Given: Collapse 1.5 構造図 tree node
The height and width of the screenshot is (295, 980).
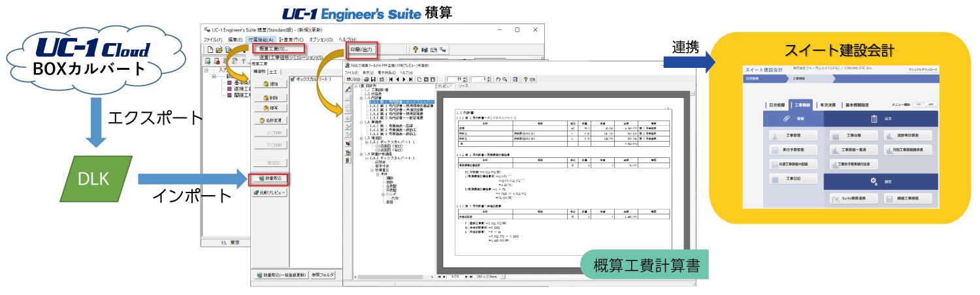Looking at the screenshot, I should tap(361, 138).
